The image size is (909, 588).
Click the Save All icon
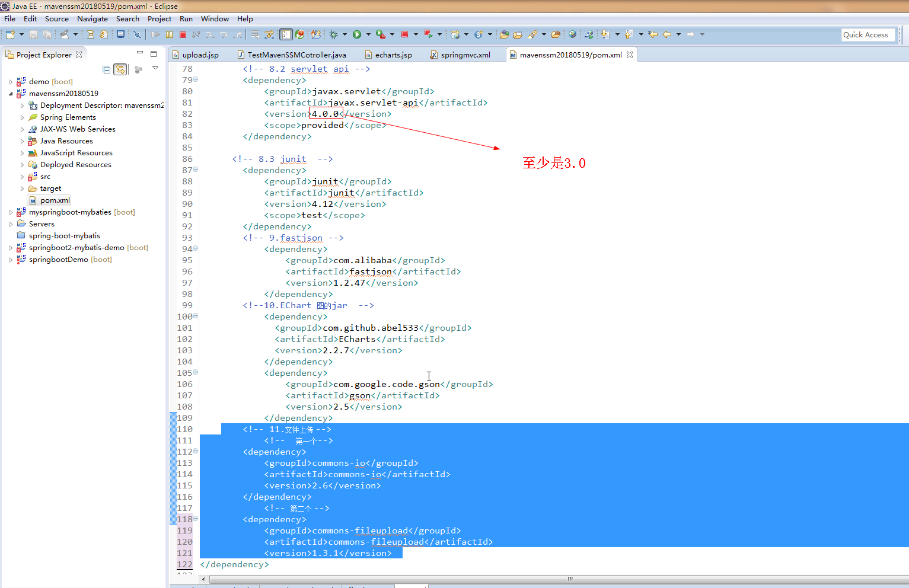coord(47,34)
